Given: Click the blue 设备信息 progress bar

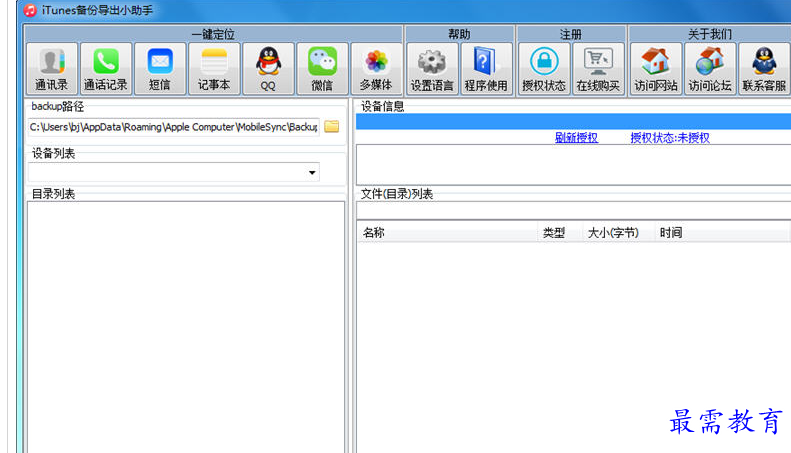Looking at the screenshot, I should pyautogui.click(x=574, y=122).
